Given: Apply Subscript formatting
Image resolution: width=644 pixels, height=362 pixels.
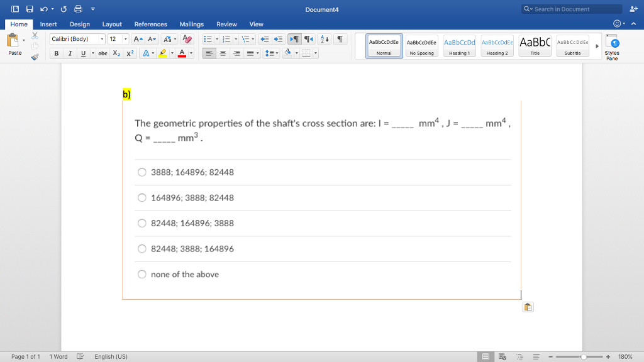Looking at the screenshot, I should pos(116,53).
